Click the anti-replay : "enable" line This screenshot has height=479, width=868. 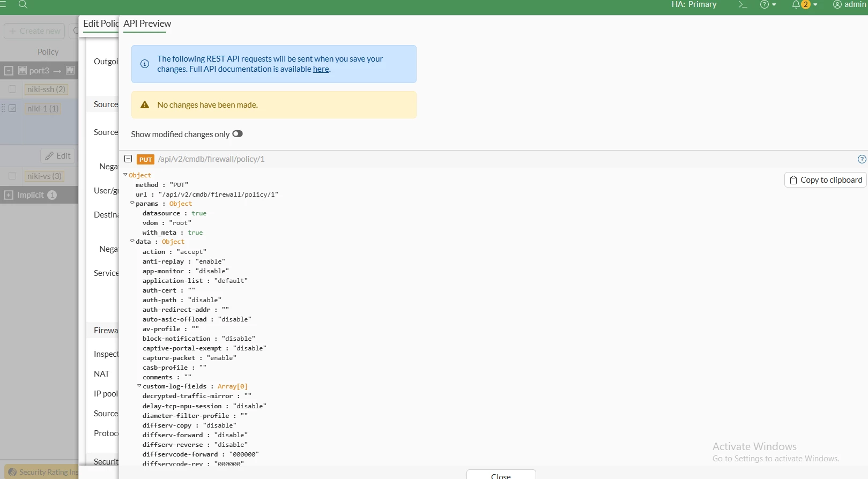(x=184, y=261)
